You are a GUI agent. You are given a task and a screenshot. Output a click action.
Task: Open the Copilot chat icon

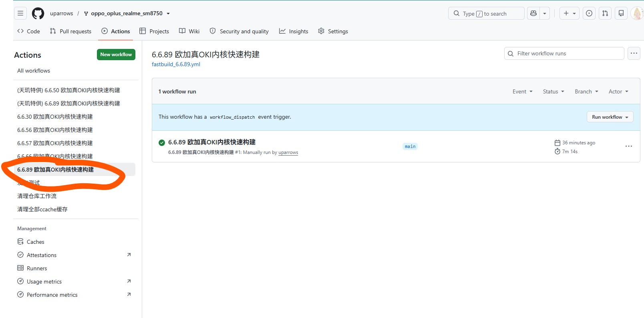[533, 13]
